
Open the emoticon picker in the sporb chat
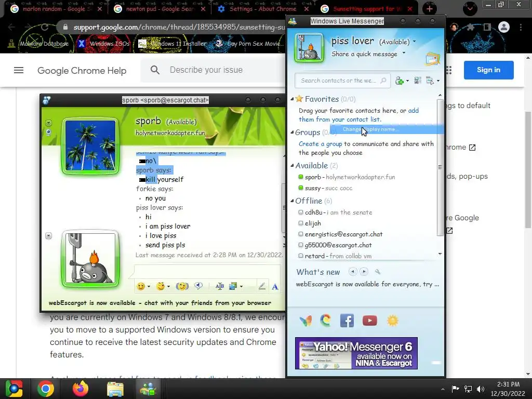tap(141, 286)
